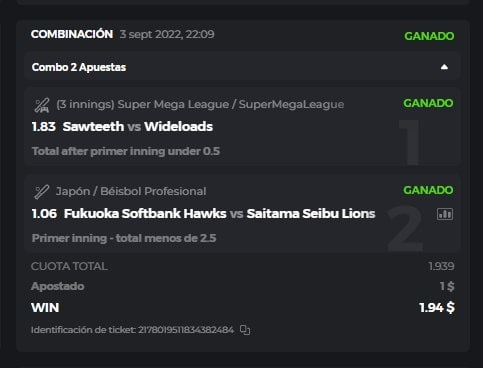The width and height of the screenshot is (483, 368).
Task: Click the GANADO label on the Hawks bet
Action: pyautogui.click(x=428, y=190)
